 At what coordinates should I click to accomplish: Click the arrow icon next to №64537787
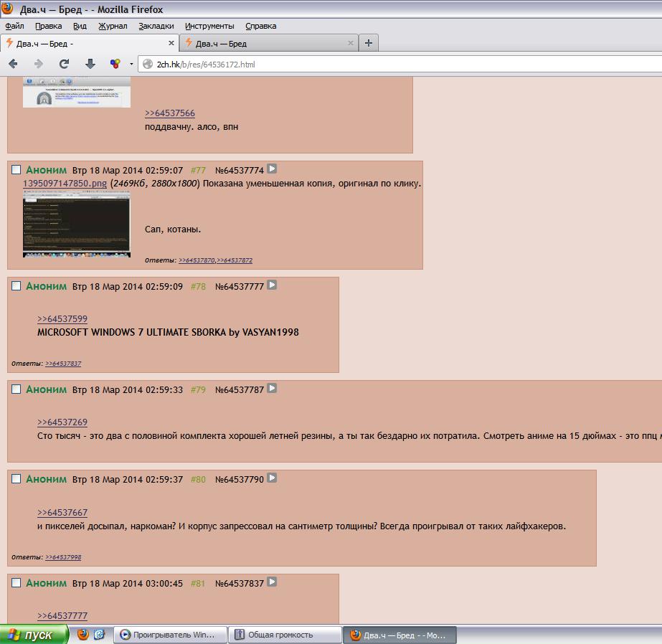click(273, 388)
